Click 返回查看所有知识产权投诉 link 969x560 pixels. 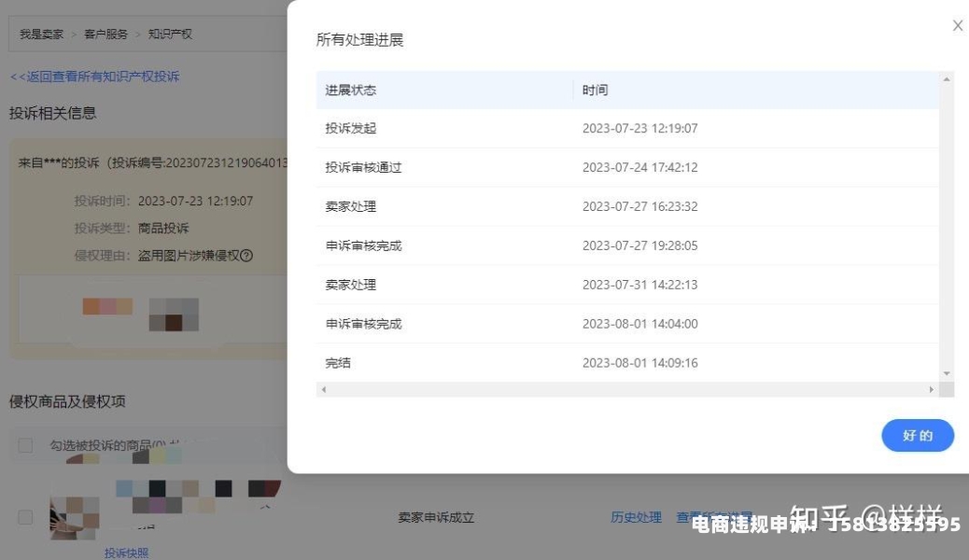(x=94, y=77)
